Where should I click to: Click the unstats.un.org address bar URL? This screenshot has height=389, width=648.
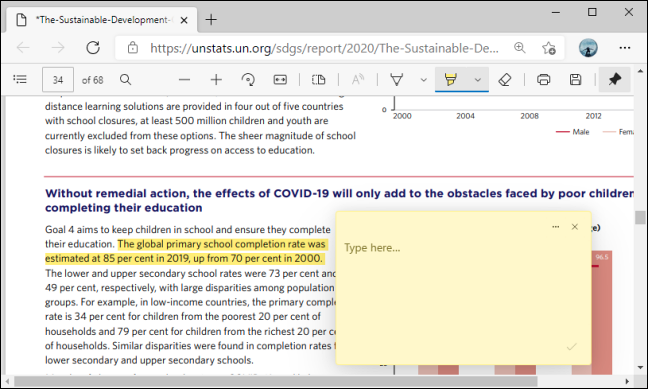324,48
